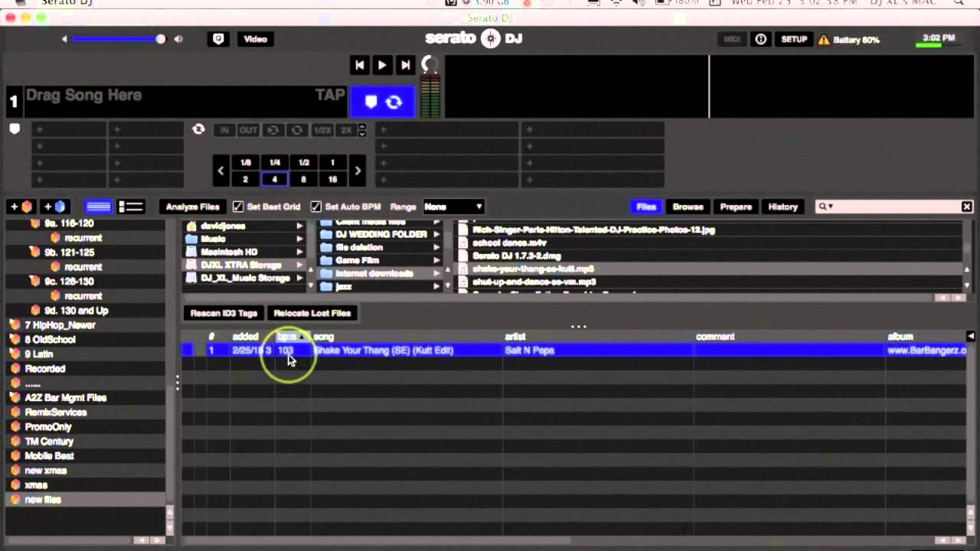Screen dimensions: 980x551
Task: Click the cue point marker icon under deck 1
Action: tap(15, 129)
